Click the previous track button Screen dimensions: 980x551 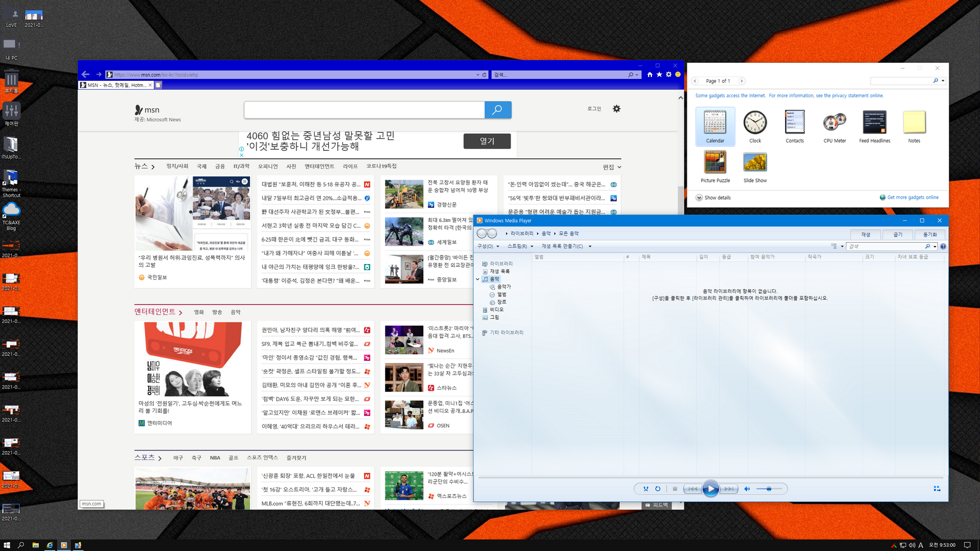tap(692, 489)
